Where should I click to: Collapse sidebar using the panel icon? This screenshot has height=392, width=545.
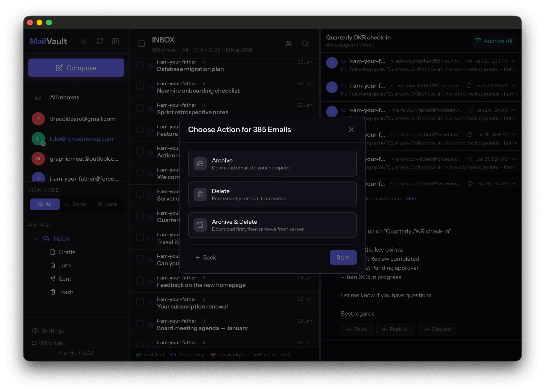click(115, 41)
